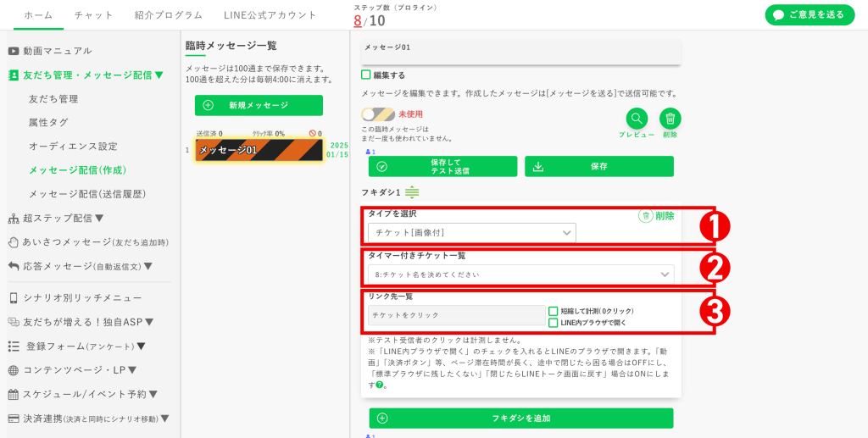Go to 属性タグ submenu
Screen dimensions: 868x438
tap(48, 122)
